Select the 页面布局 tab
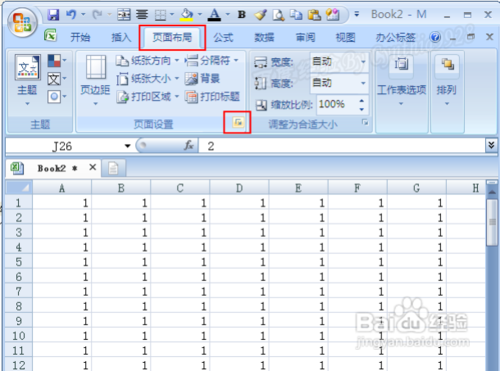 [172, 37]
